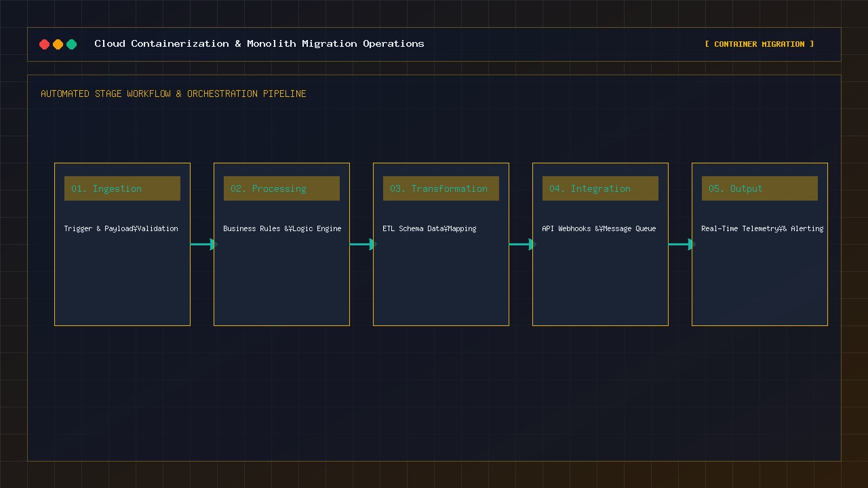Select Real-Time Telemetry & Alerting text

[762, 228]
